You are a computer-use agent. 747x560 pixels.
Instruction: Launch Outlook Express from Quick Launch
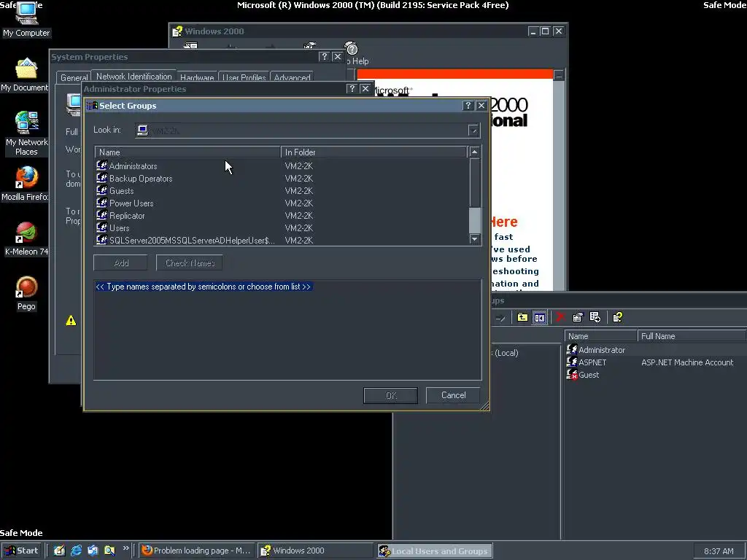coord(93,551)
